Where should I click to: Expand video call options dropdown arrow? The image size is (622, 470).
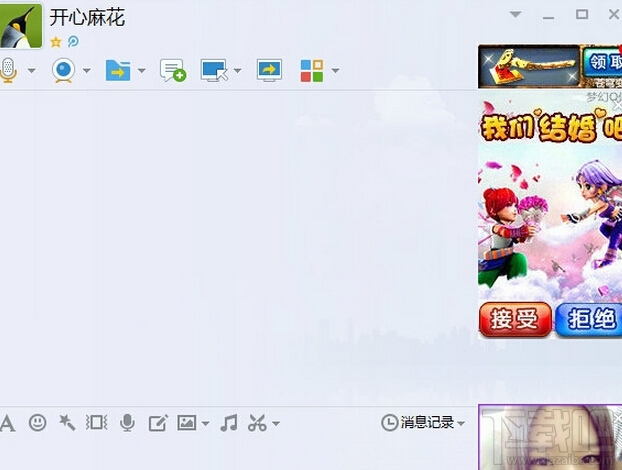click(x=86, y=71)
